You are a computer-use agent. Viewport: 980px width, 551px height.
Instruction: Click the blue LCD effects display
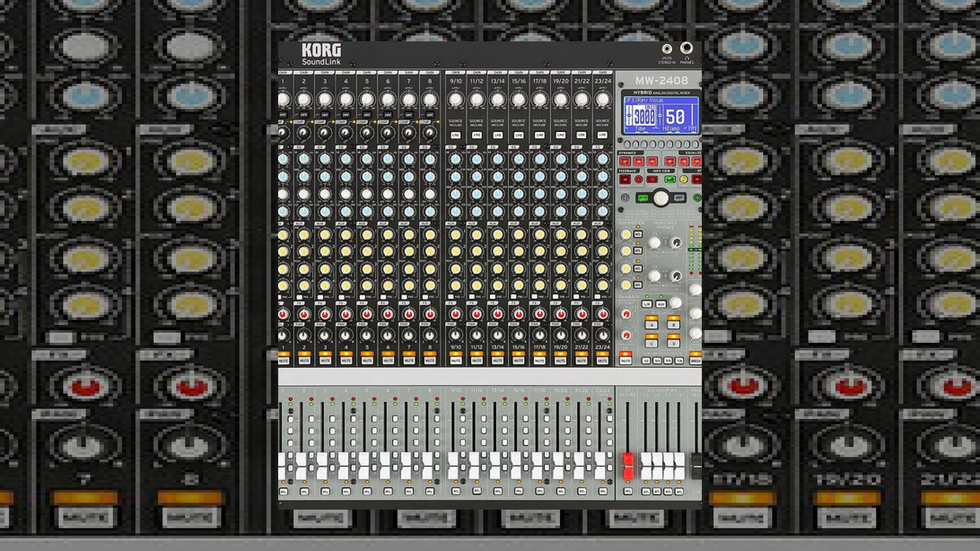click(661, 115)
